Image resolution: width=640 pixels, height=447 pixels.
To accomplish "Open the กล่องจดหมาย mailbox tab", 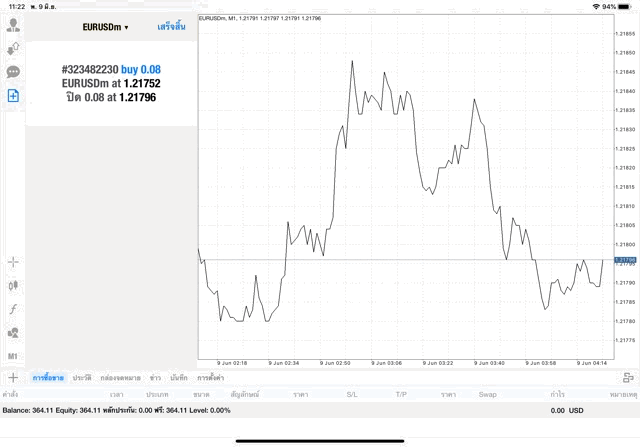I will tap(120, 378).
